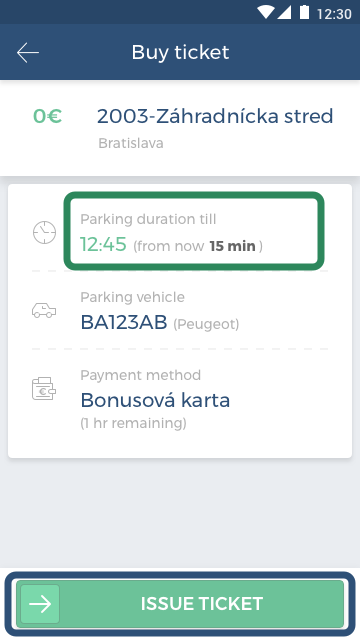The width and height of the screenshot is (360, 640).
Task: Tap the battery icon in status bar
Action: coord(304,12)
